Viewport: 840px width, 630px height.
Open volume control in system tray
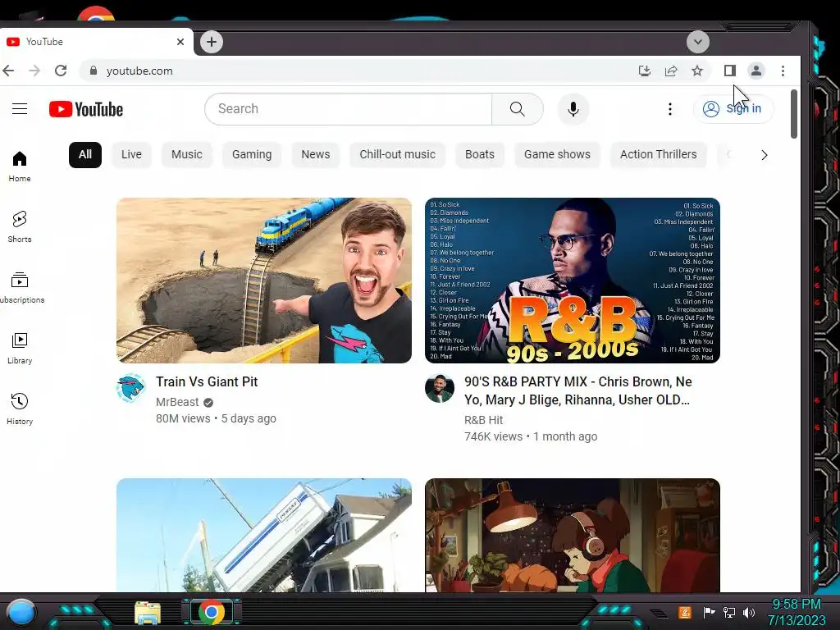pos(749,612)
